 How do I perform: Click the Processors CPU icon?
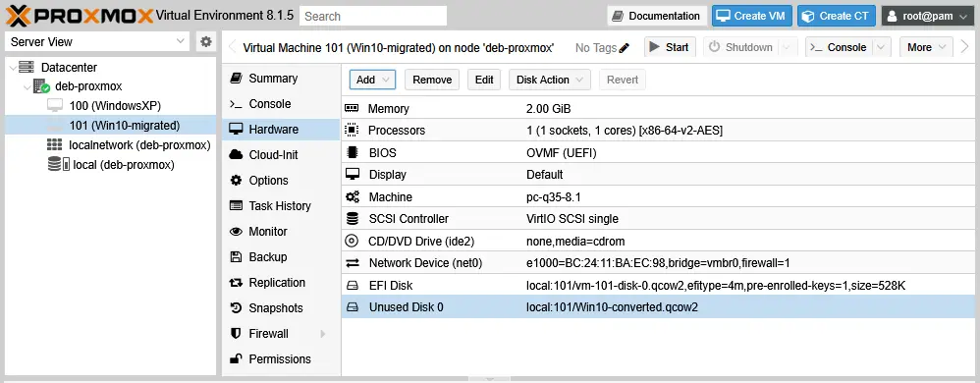click(x=352, y=131)
